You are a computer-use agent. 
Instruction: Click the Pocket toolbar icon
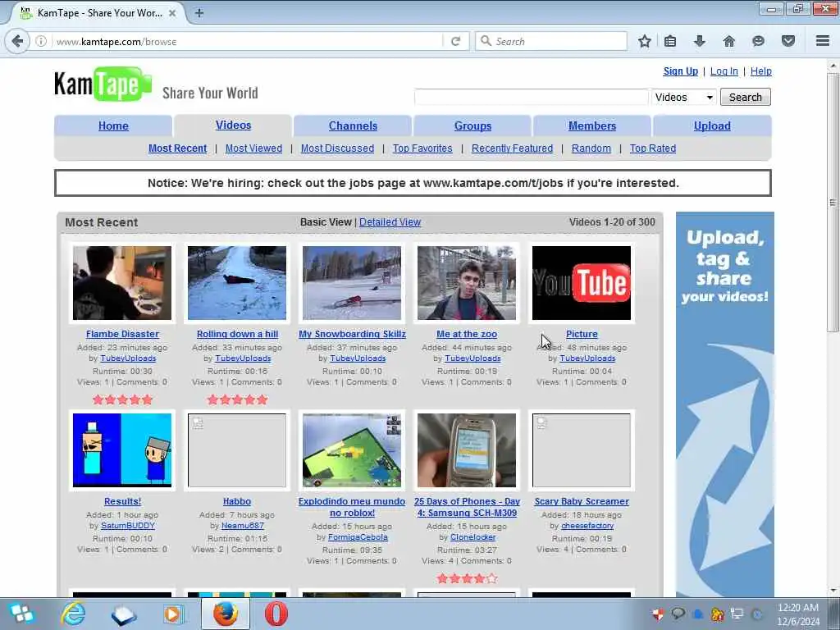(787, 41)
